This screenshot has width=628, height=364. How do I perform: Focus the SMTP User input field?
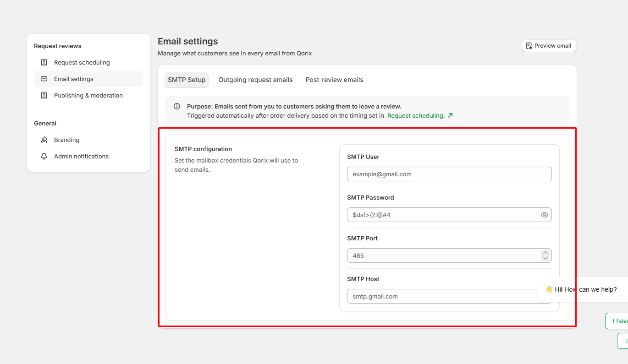(x=449, y=174)
